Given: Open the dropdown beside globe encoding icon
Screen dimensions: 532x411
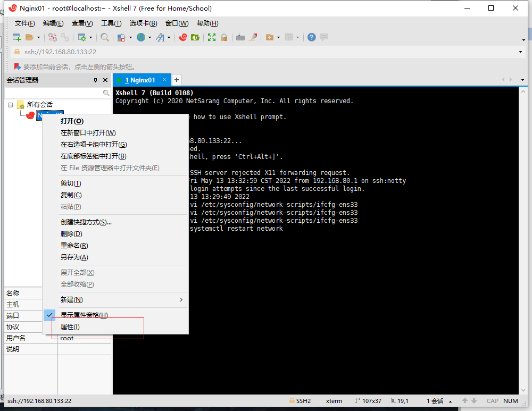Looking at the screenshot, I should pos(149,37).
